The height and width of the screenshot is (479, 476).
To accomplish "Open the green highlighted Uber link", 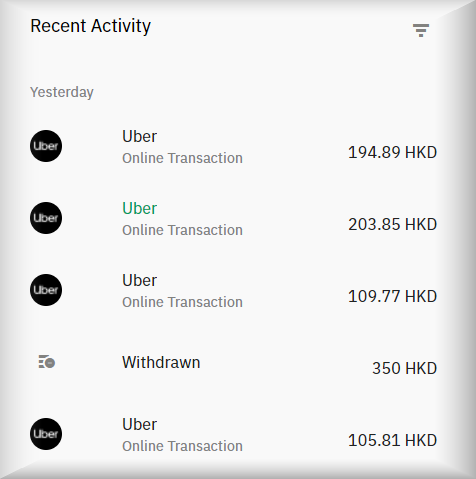I will tap(139, 209).
